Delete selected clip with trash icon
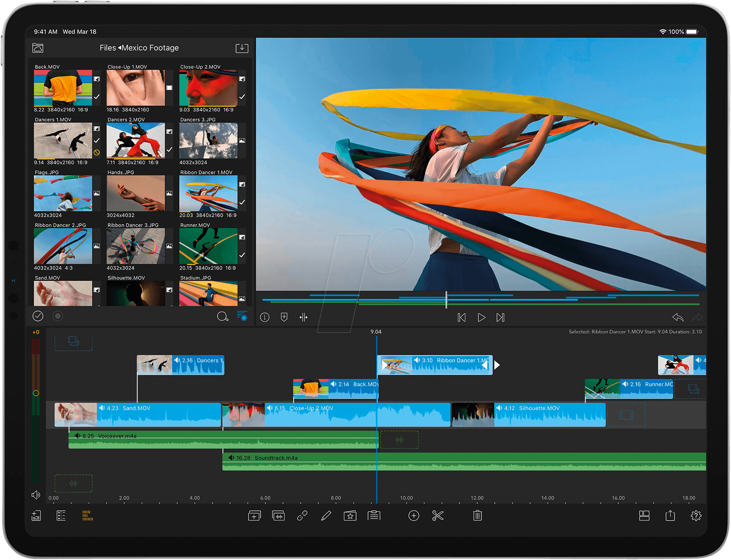 [477, 515]
